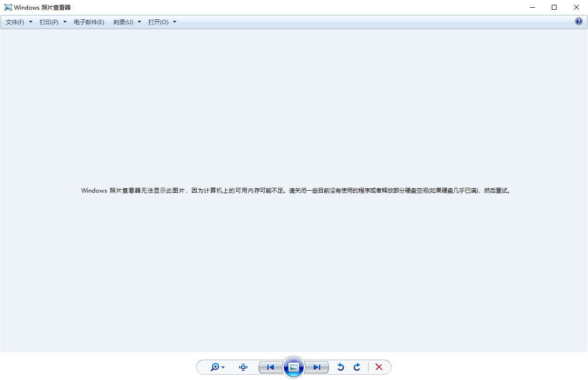Open the 打印(P) menu
This screenshot has height=380, width=588.
(49, 22)
